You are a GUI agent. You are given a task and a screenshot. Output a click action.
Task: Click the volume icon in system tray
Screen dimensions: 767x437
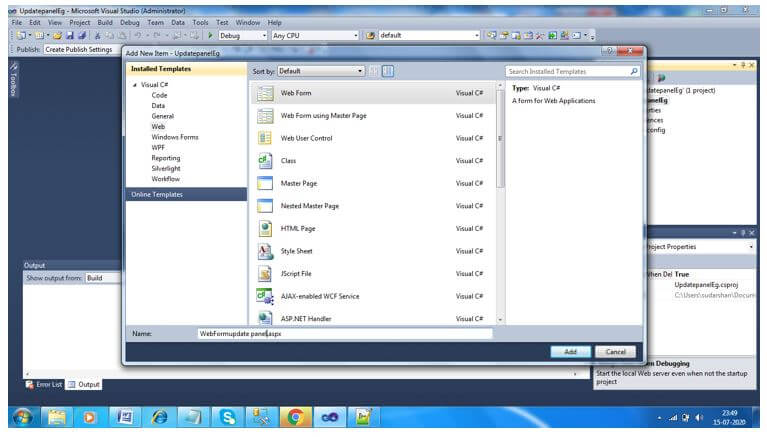pyautogui.click(x=699, y=418)
